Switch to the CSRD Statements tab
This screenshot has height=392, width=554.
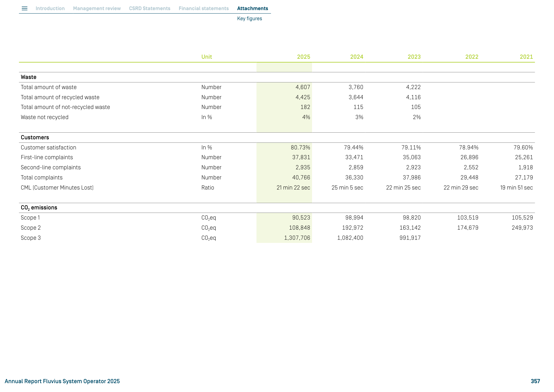tap(150, 9)
